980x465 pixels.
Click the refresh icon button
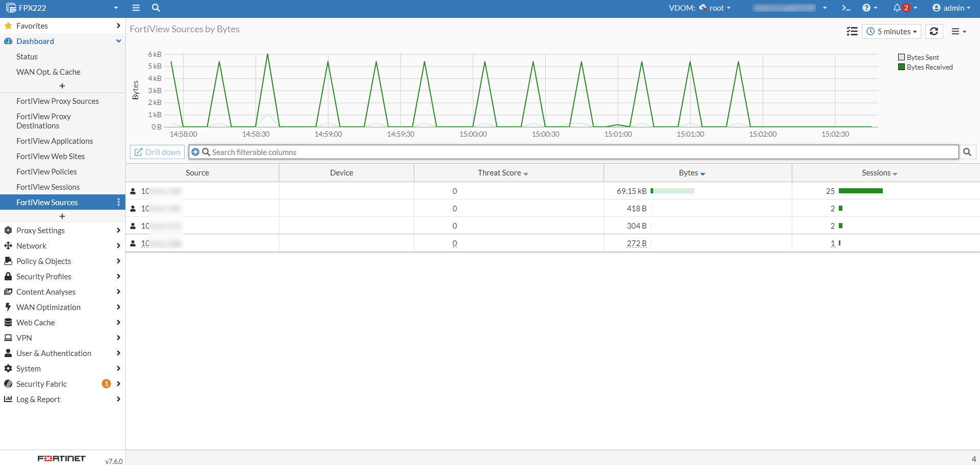(x=933, y=31)
